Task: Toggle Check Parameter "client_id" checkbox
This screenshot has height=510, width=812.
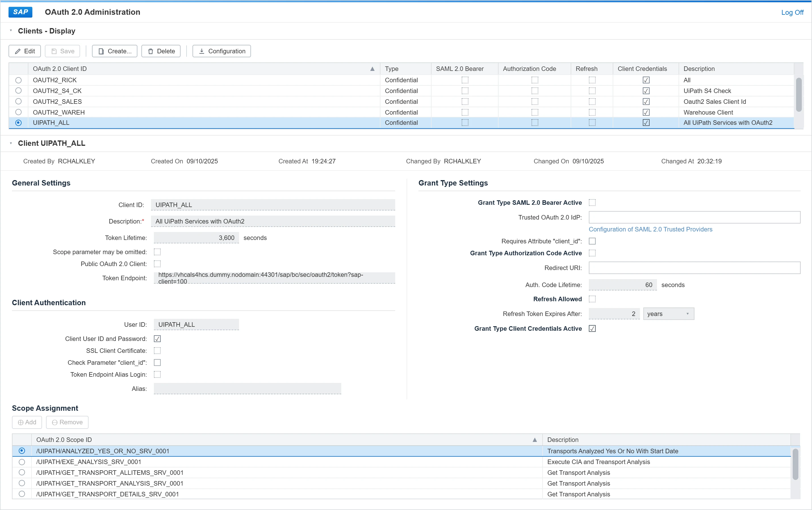Action: 157,363
